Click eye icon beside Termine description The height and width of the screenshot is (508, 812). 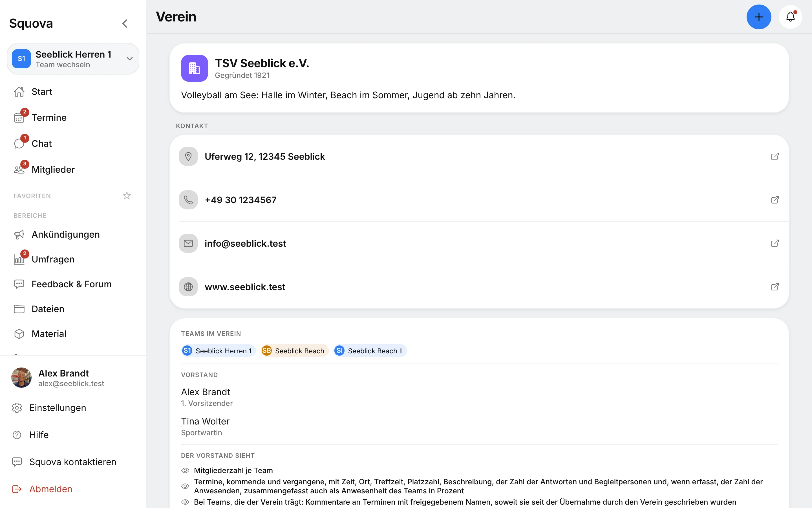click(185, 486)
